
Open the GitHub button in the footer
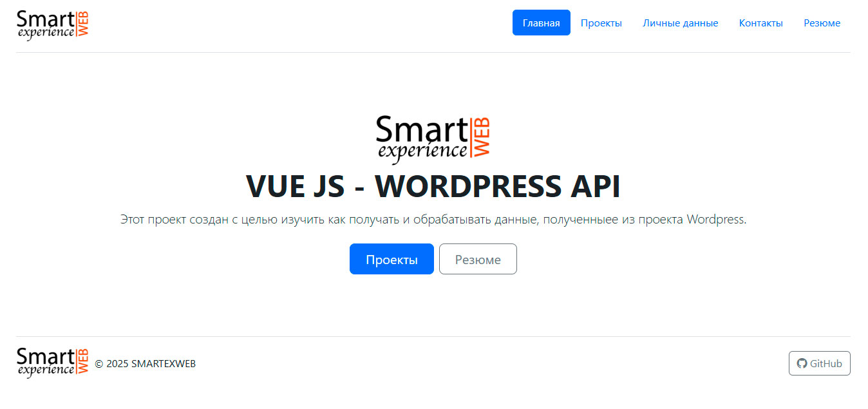pyautogui.click(x=819, y=363)
